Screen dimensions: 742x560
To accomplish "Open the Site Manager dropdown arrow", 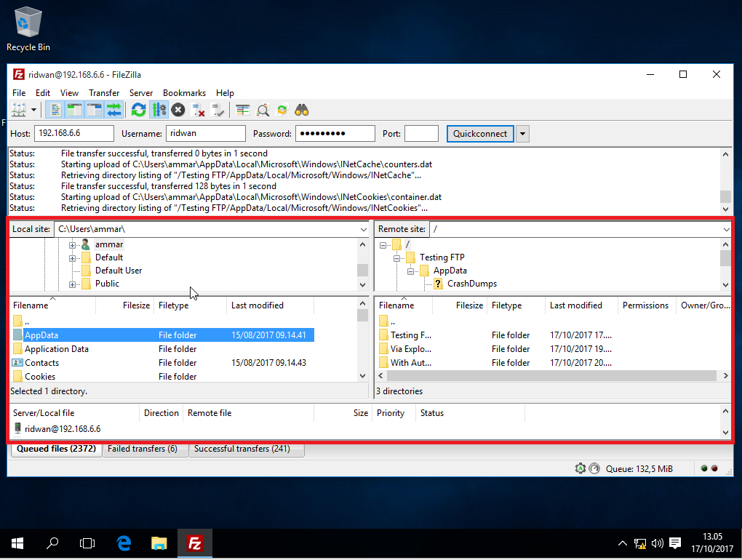I will tap(33, 111).
